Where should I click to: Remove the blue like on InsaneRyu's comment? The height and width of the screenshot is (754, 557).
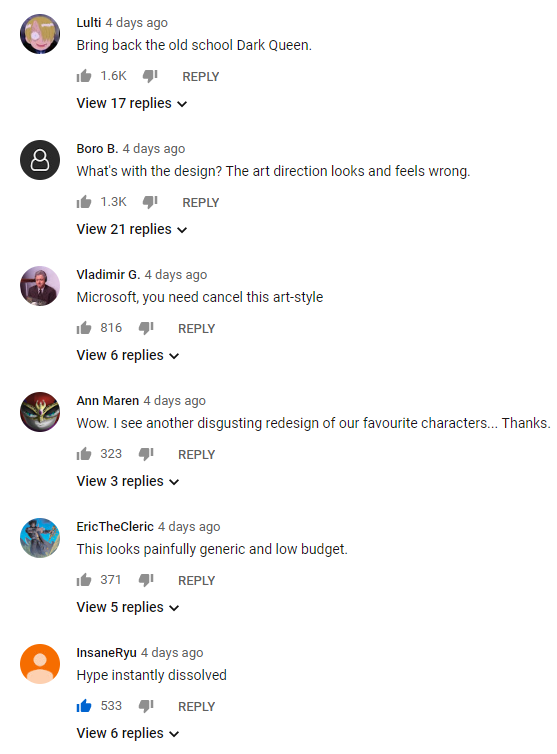coord(84,706)
